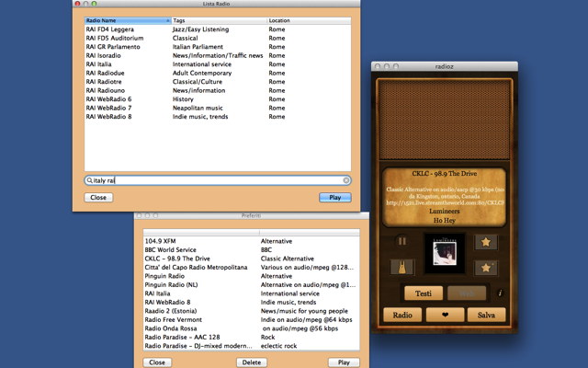Open the Radio list button

click(x=402, y=315)
